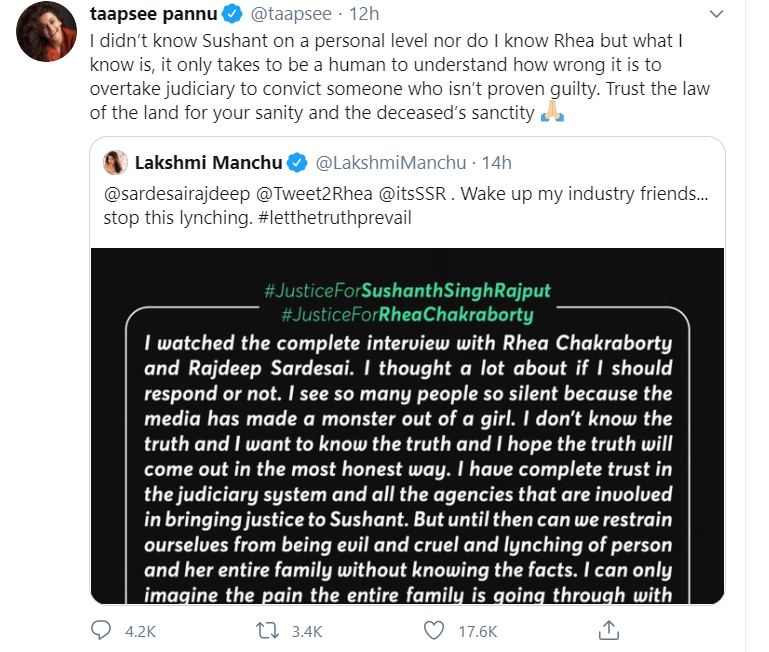The width and height of the screenshot is (769, 652).
Task: Open the @taapsee handle link
Action: tap(291, 14)
